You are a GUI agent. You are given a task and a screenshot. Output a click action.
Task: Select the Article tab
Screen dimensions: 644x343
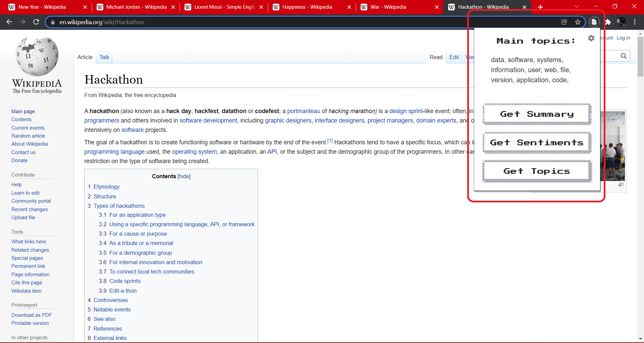point(85,57)
